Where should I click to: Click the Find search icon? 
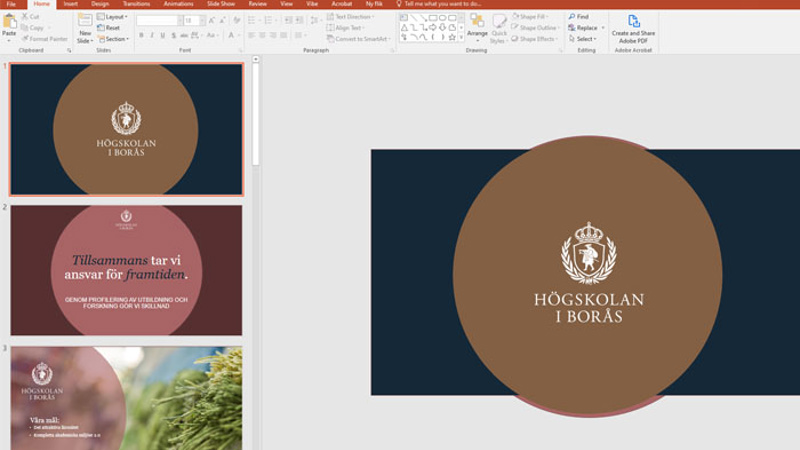coord(578,17)
